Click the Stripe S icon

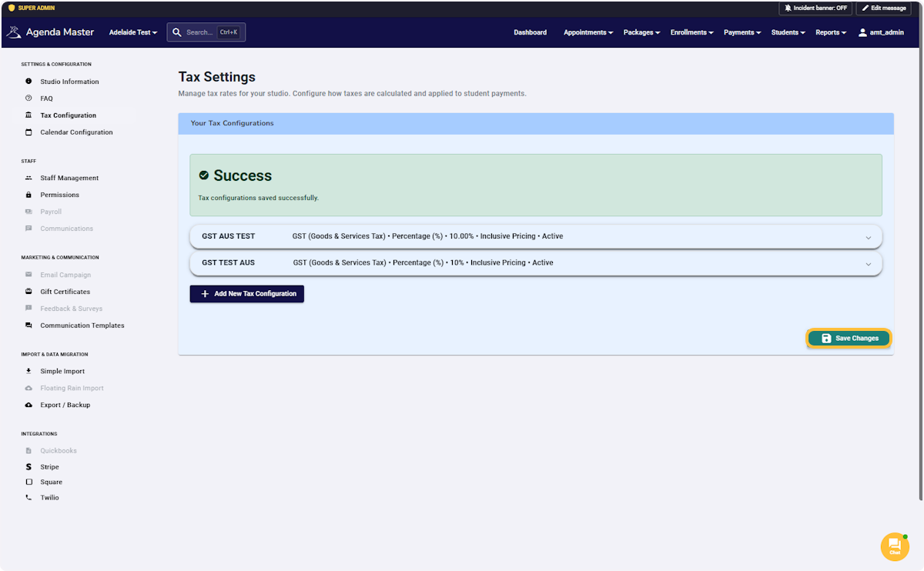pos(28,467)
